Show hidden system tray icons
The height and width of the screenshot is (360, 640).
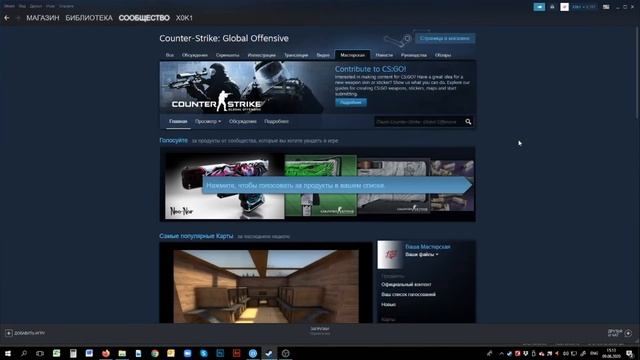coord(501,353)
